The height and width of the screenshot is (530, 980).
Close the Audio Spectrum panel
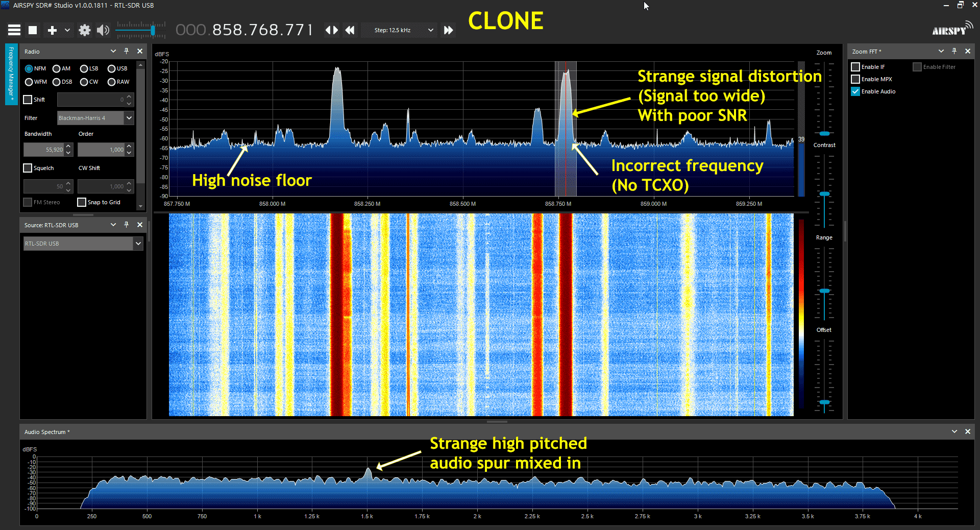pos(968,431)
